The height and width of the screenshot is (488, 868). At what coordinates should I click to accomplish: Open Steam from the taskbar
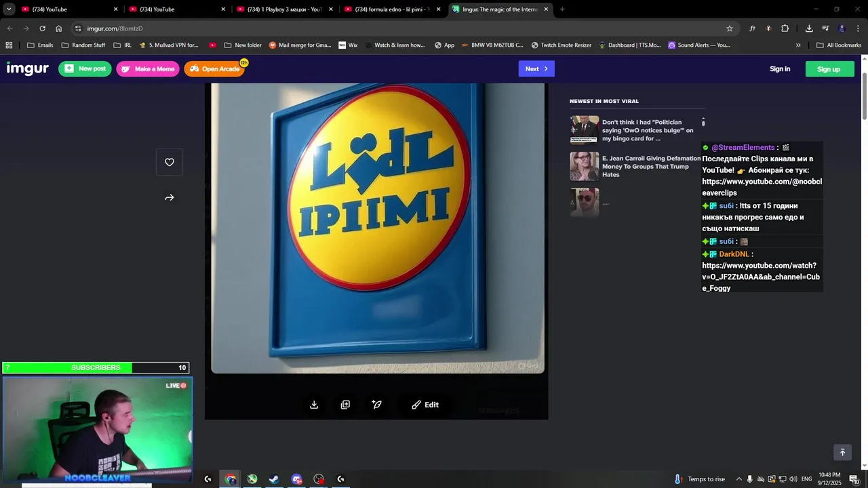click(x=274, y=479)
